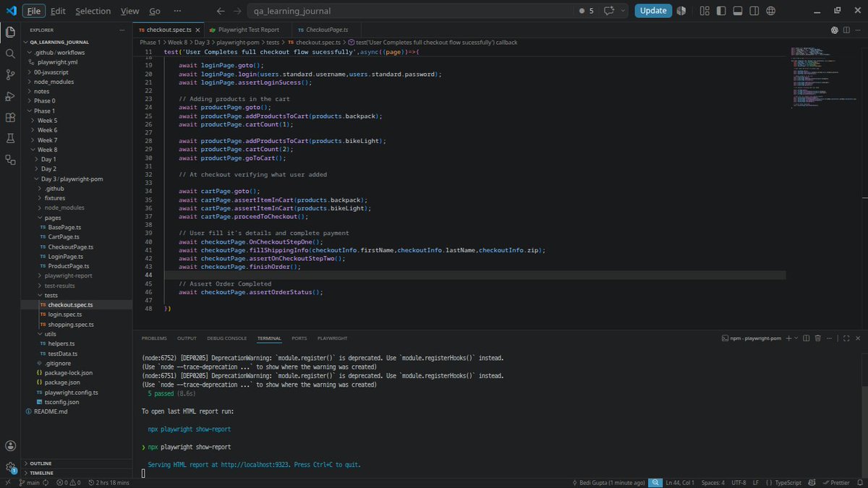Open the new terminal launch profile dropdown
The height and width of the screenshot is (488, 868).
[x=795, y=338]
